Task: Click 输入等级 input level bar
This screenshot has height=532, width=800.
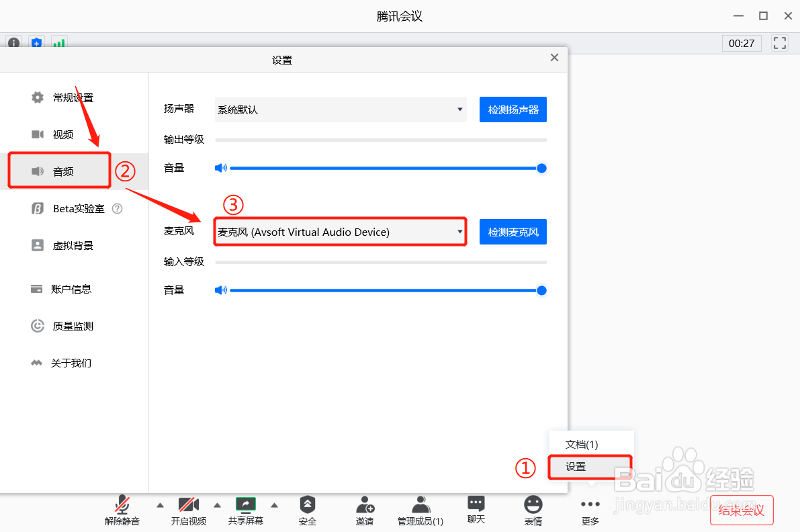Action: (x=381, y=262)
